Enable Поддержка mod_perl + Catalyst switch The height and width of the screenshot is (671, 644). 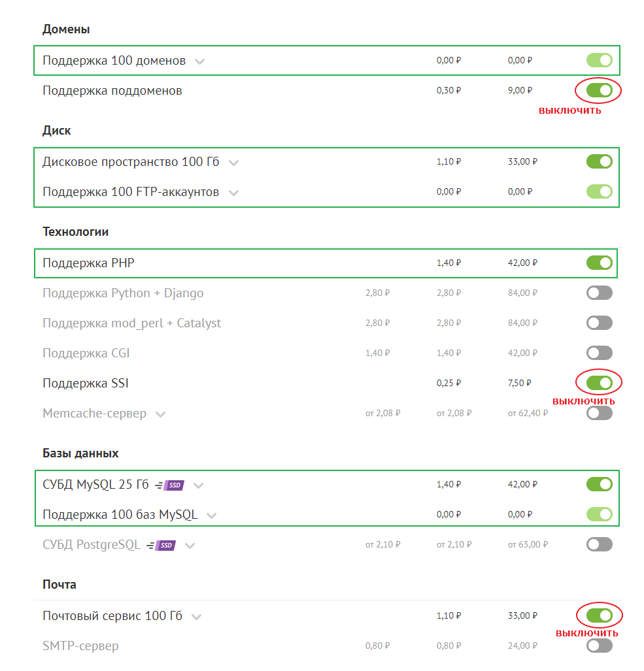(599, 323)
